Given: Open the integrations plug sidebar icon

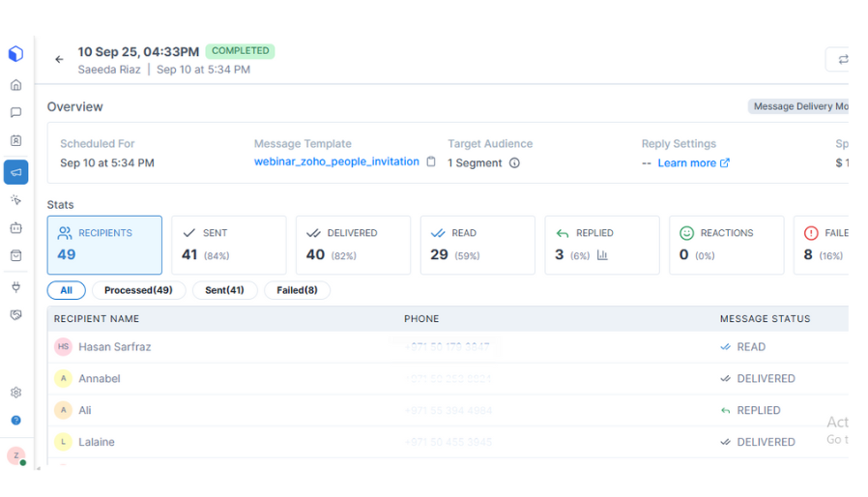Looking at the screenshot, I should [x=15, y=287].
